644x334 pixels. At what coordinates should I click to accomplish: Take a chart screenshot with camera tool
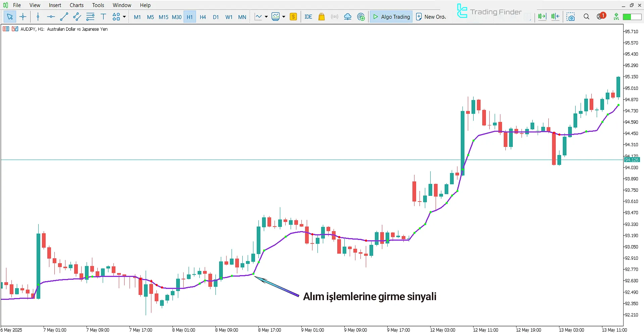click(571, 16)
